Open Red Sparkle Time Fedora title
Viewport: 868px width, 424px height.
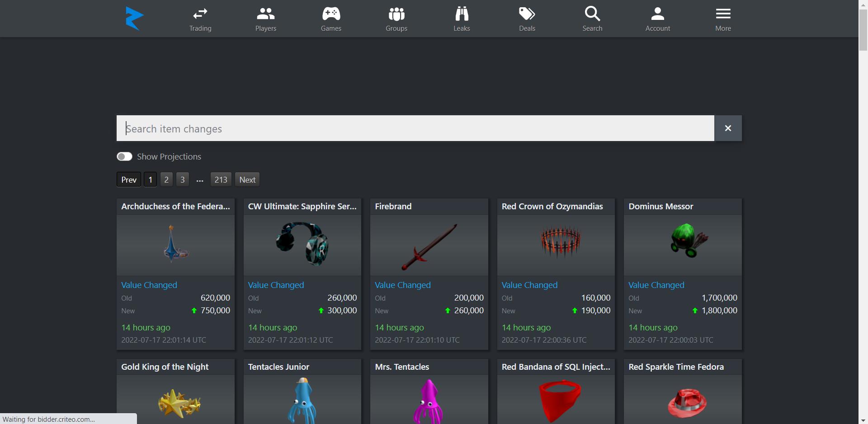676,367
